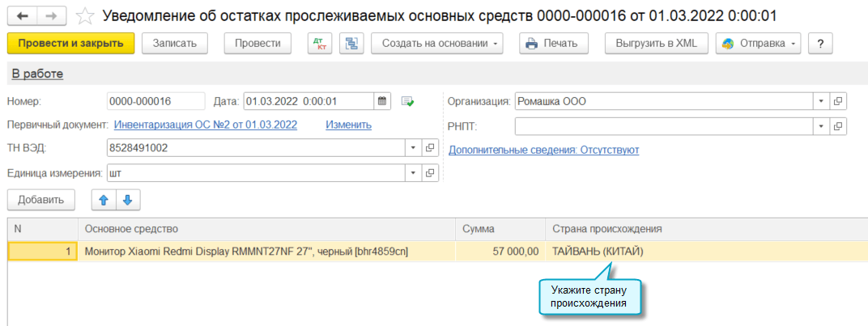Click the Номер input field
This screenshot has width=868, height=326.
155,101
